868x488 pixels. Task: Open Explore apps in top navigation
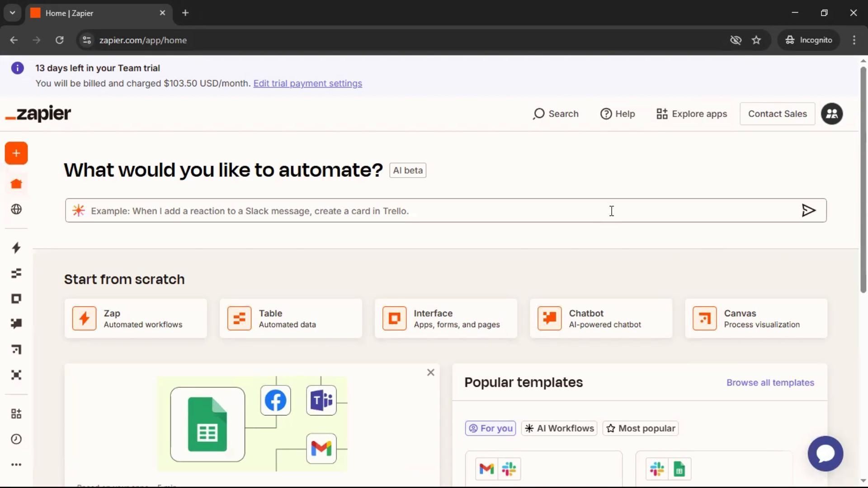click(x=692, y=114)
